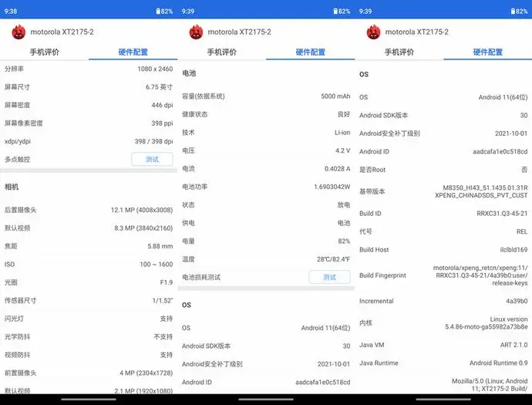Select the RRXC31.Q3-45-21 Build ID value
Viewport: 532px width, 405px height.
pyautogui.click(x=502, y=213)
